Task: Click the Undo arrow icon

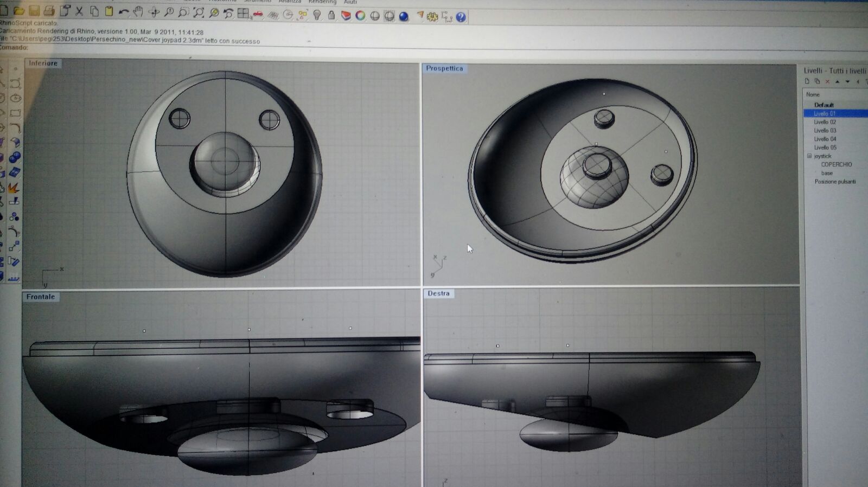Action: pos(124,11)
